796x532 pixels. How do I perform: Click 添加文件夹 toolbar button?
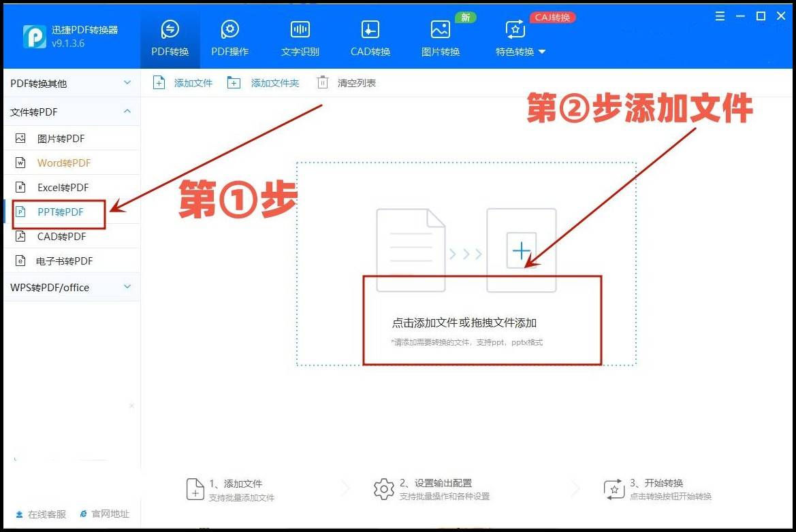pyautogui.click(x=263, y=83)
